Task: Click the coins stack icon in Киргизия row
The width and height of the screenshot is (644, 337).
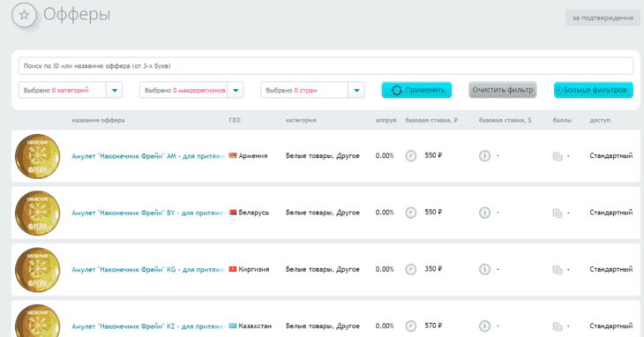Action: (x=558, y=270)
